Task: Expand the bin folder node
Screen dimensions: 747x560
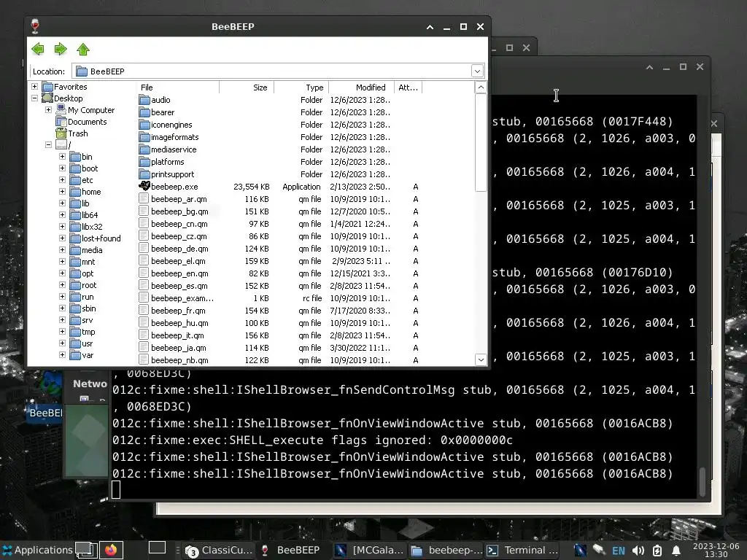Action: (63, 157)
